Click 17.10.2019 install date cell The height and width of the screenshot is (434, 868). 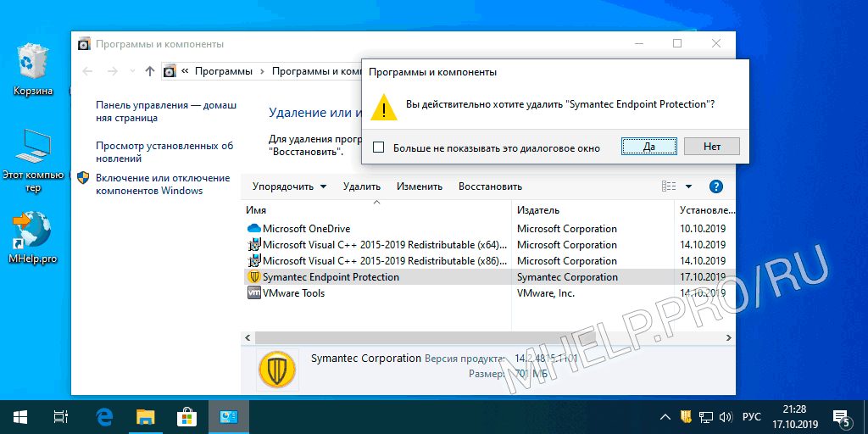point(703,277)
